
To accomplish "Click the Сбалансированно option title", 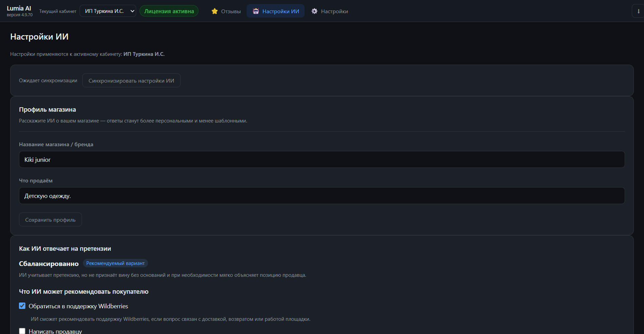I will tap(49, 264).
